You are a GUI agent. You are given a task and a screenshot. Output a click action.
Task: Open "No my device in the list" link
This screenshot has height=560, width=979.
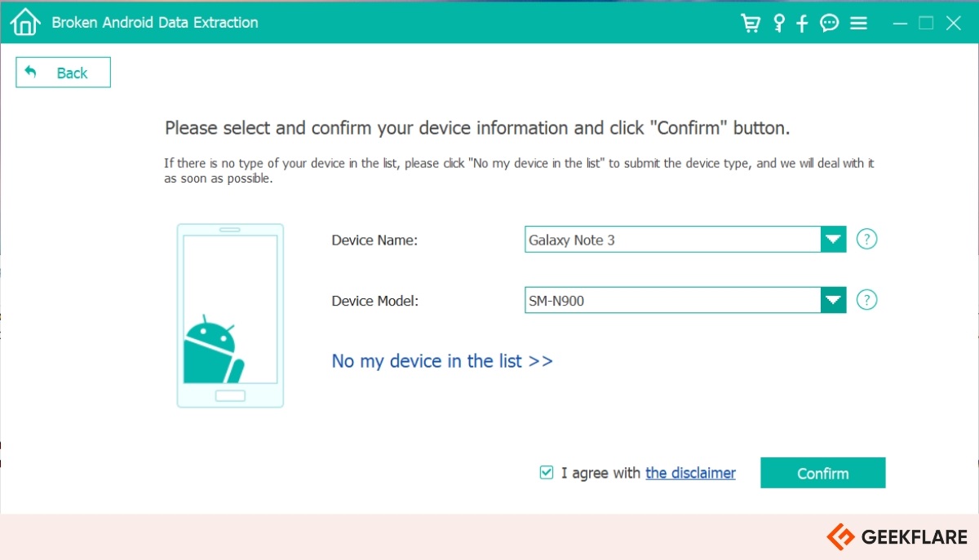click(x=442, y=361)
